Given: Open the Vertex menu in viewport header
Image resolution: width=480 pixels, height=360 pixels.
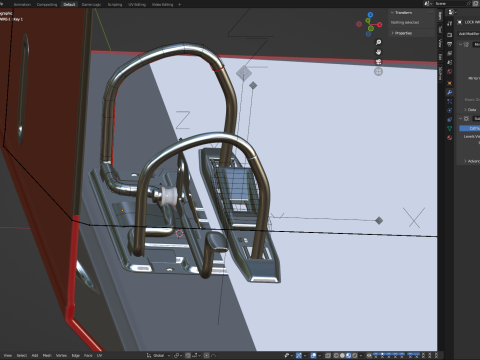Looking at the screenshot, I should click(61, 355).
